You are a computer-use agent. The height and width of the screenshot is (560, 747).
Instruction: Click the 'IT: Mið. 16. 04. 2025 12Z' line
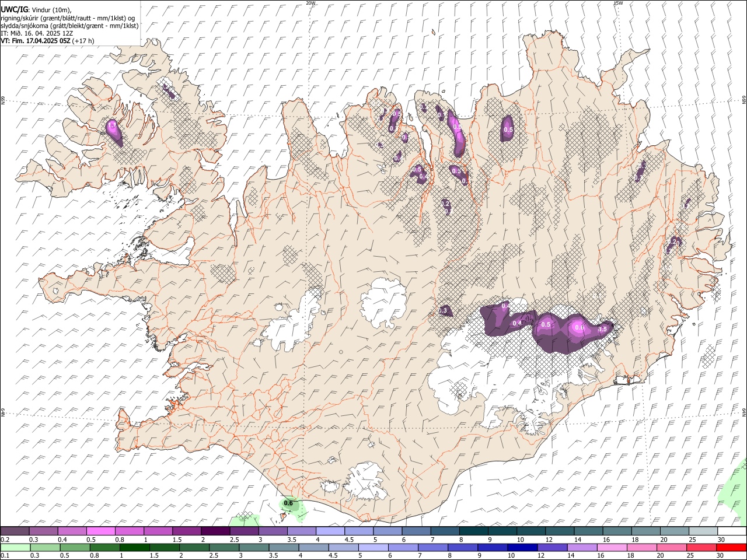(37, 33)
